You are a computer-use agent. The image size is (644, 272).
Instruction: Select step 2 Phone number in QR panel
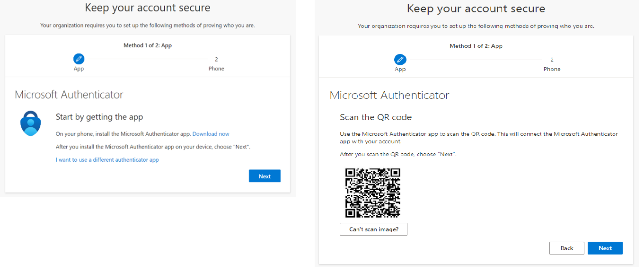coord(552,60)
